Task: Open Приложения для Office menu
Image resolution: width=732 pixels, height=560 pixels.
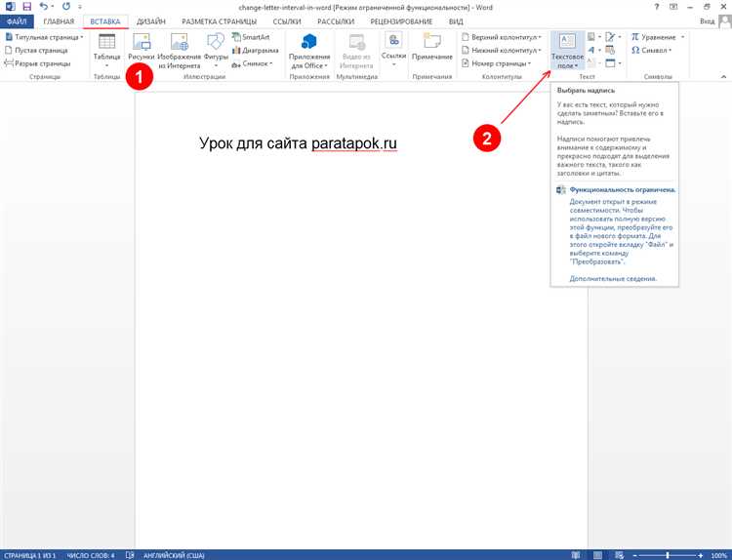Action: tap(309, 51)
